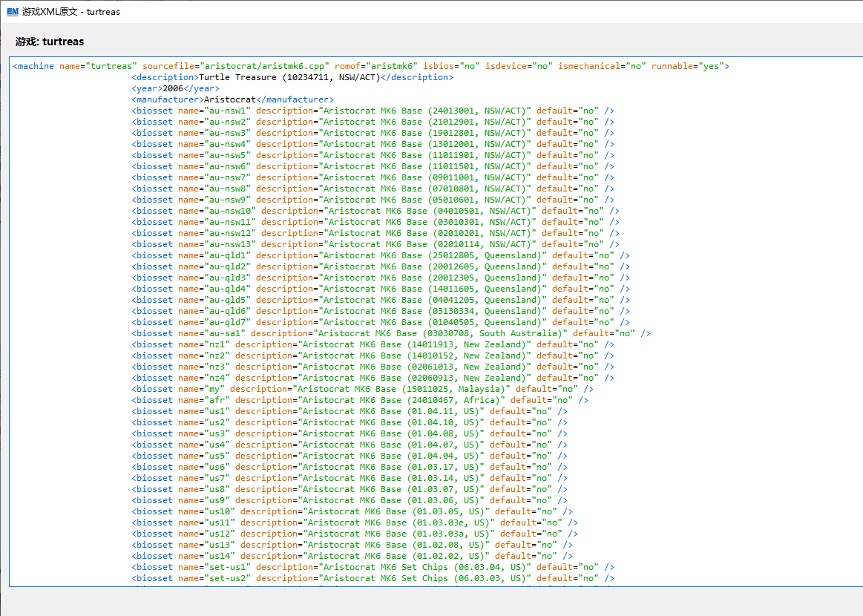Click the manufacturer line showing Aristocrat

(233, 99)
